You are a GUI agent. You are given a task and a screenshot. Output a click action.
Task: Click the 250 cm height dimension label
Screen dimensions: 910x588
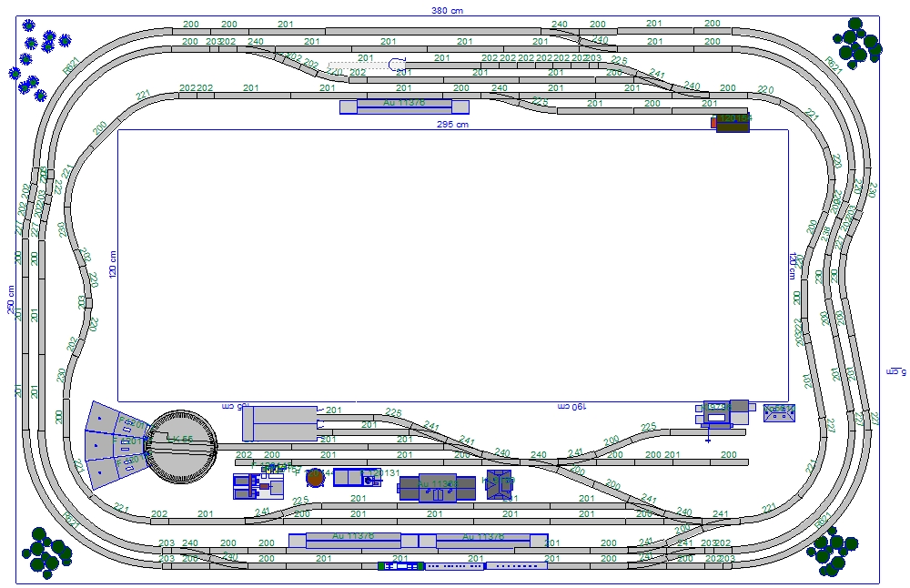coord(11,299)
